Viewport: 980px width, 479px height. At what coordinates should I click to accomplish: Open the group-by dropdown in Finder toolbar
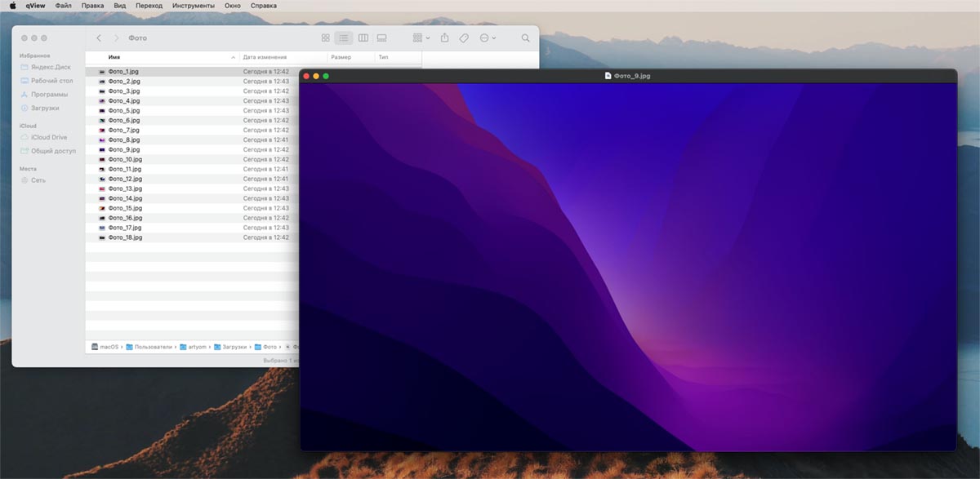421,38
